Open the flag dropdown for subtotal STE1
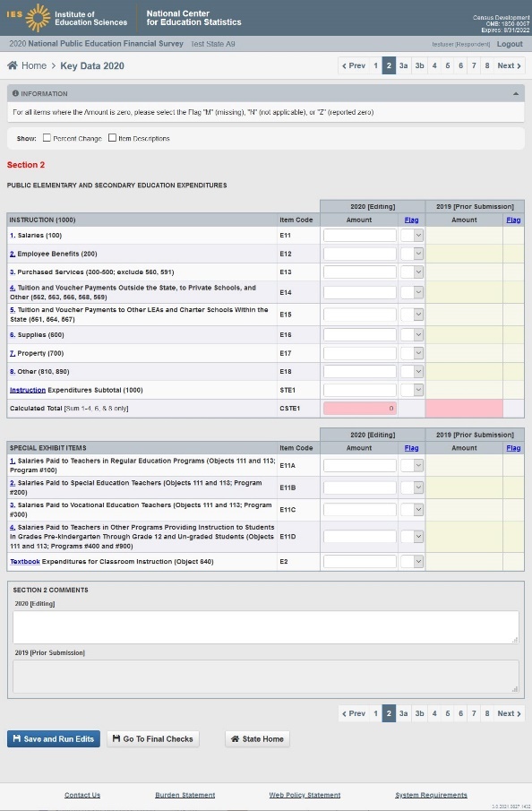This screenshot has width=532, height=811. 412,390
